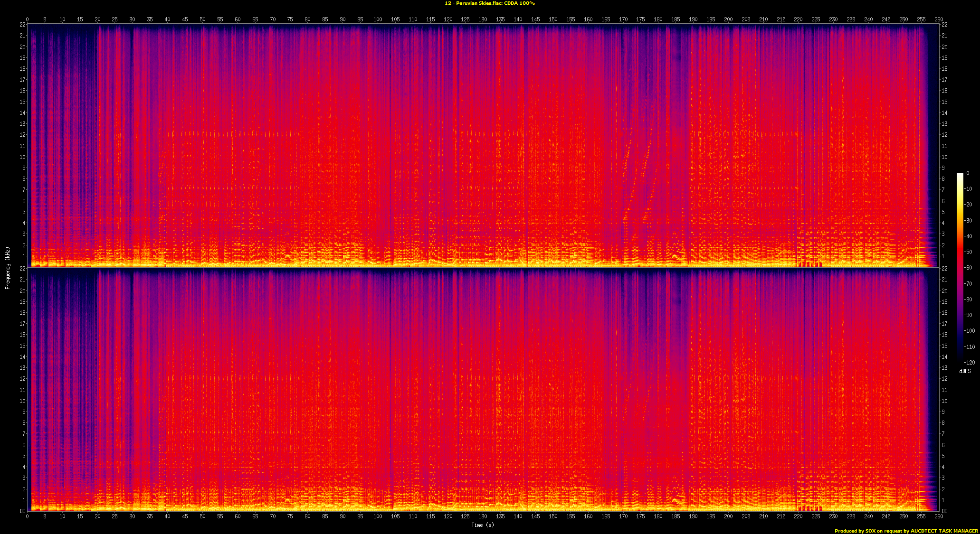Click the dBFS label under color scale
The width and height of the screenshot is (980, 534).
pyautogui.click(x=965, y=371)
